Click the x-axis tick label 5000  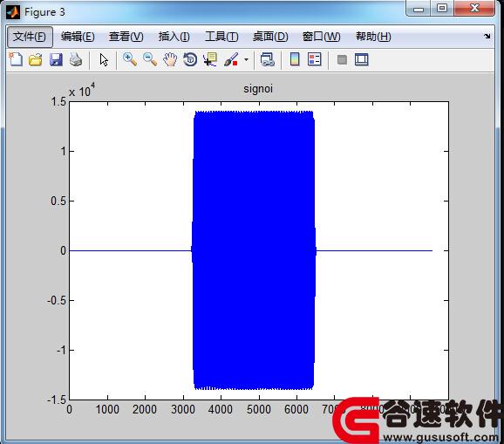pyautogui.click(x=259, y=410)
